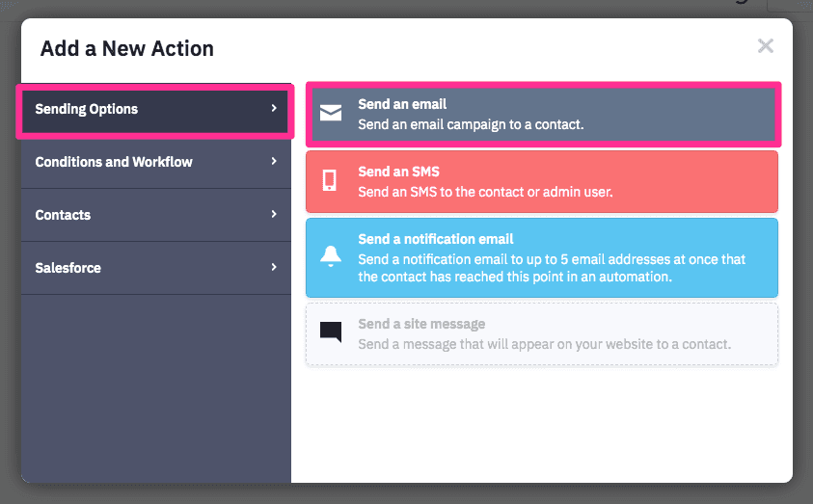The height and width of the screenshot is (504, 813).
Task: Open the Conditions and Workflow category
Action: [114, 162]
